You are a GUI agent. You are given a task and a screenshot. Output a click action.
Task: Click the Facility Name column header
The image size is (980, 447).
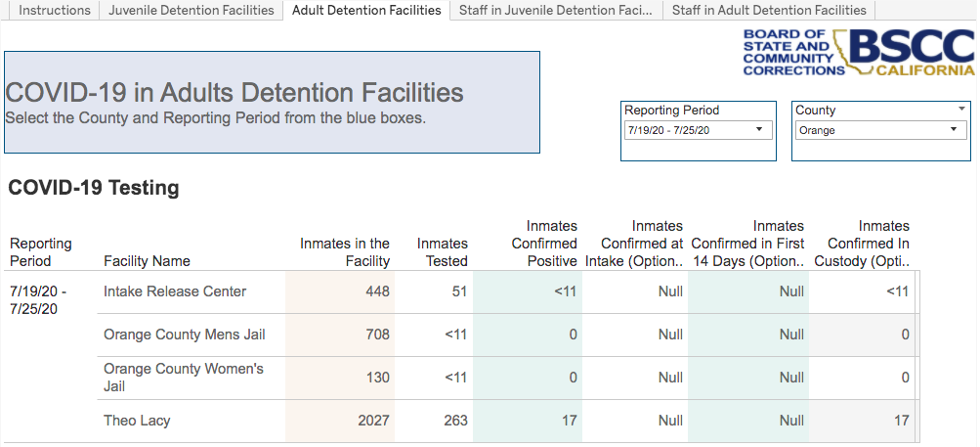[x=147, y=261]
